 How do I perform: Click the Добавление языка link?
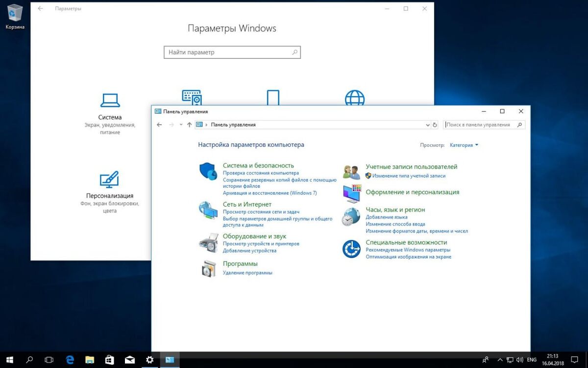(387, 217)
